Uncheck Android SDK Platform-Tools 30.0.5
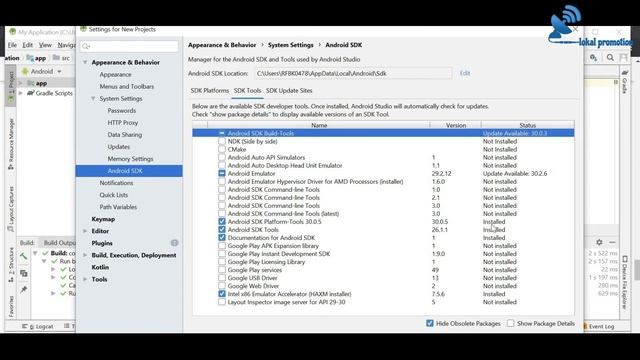This screenshot has width=640, height=360. (x=222, y=222)
